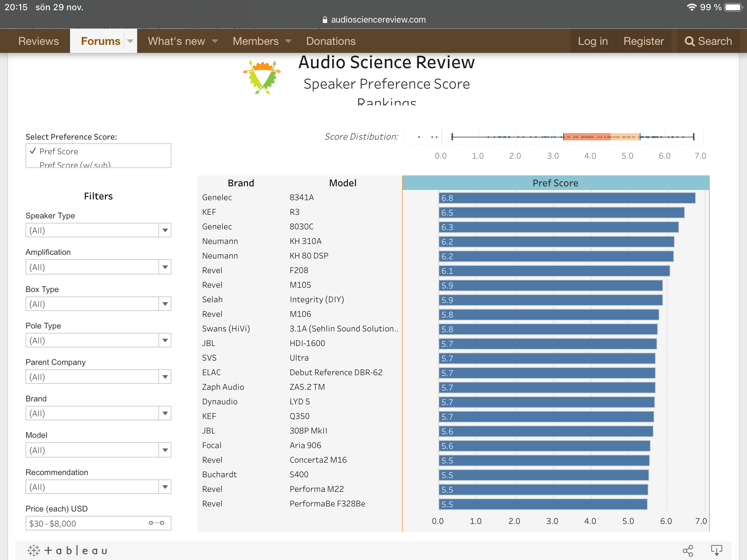Select the JBL 308P MkII model
This screenshot has width=747, height=560.
(x=308, y=431)
